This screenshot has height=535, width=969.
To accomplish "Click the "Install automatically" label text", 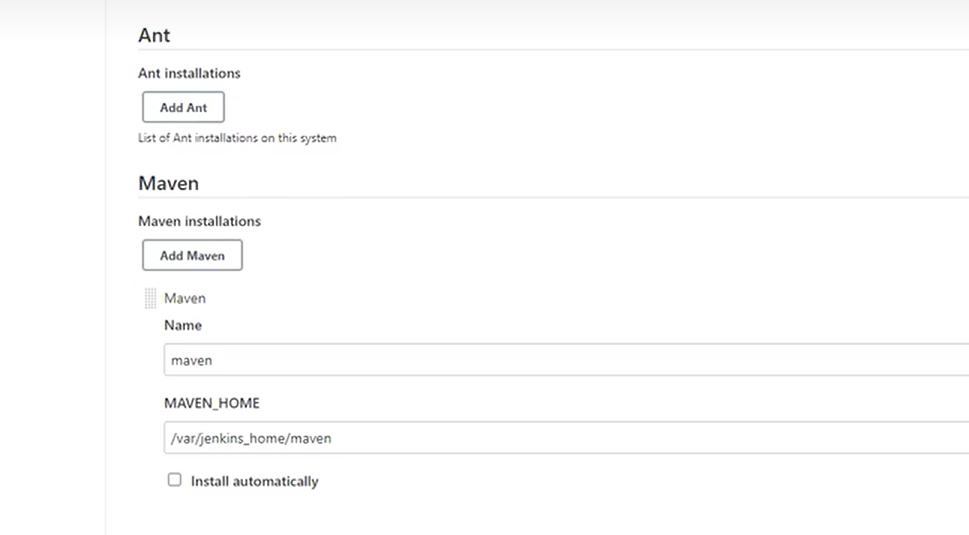I will pyautogui.click(x=254, y=481).
